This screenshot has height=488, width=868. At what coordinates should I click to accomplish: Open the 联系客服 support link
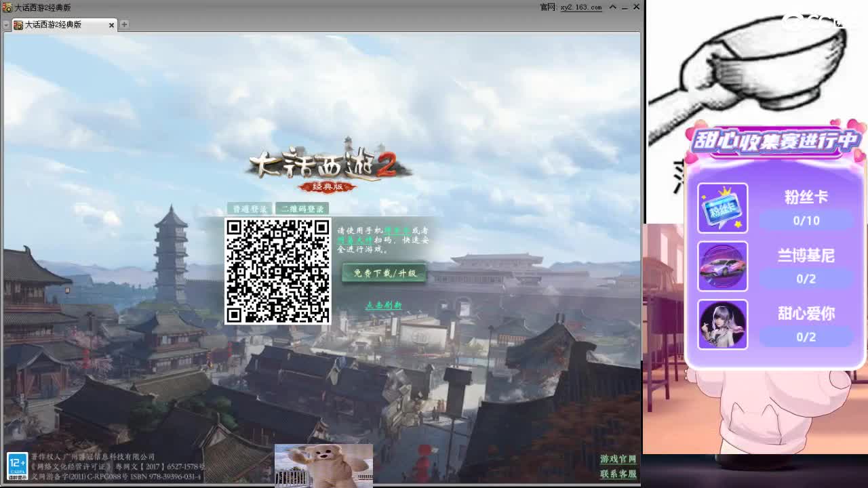pyautogui.click(x=618, y=474)
